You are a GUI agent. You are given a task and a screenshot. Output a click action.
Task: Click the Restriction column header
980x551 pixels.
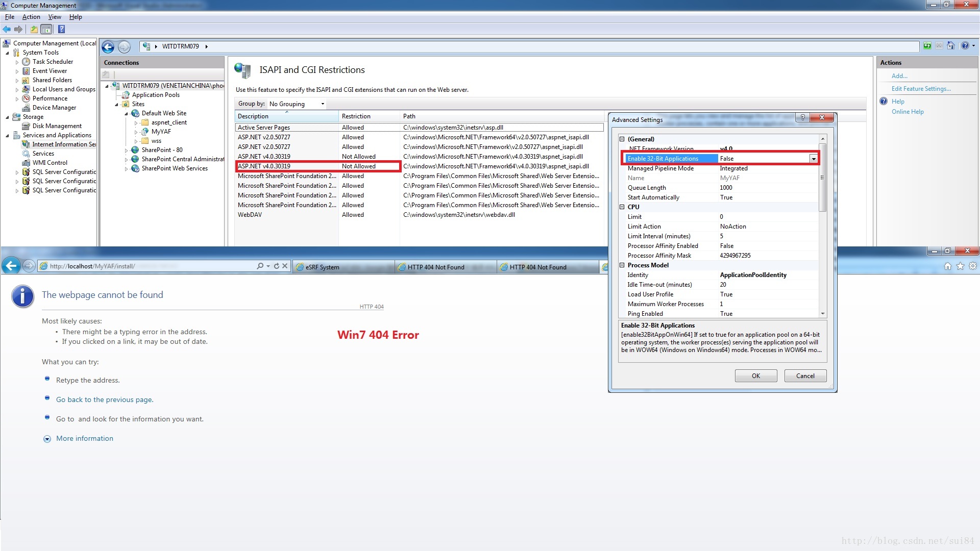click(x=369, y=116)
